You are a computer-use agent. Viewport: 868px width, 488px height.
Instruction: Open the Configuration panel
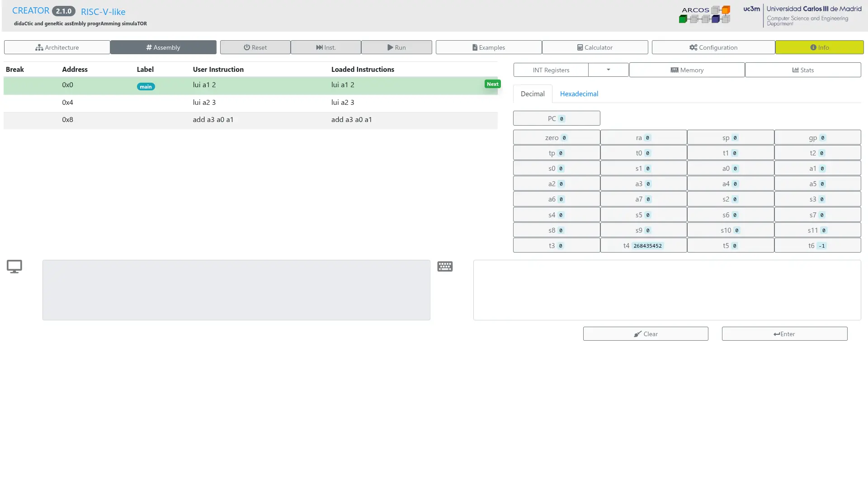(x=713, y=47)
